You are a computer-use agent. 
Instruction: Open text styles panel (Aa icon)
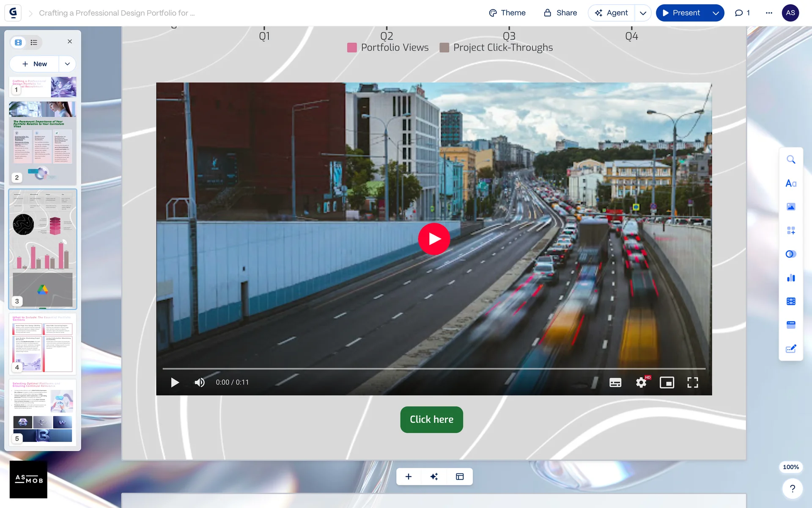[x=790, y=183]
